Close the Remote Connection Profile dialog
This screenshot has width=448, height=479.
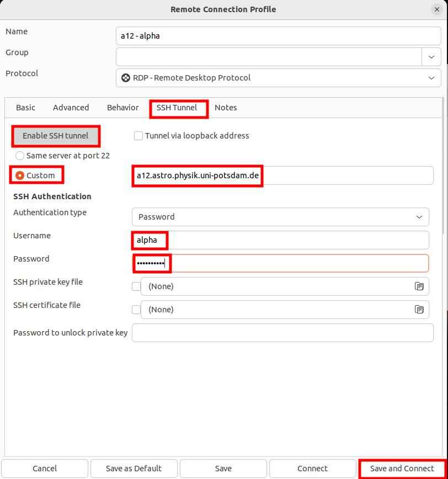pos(436,9)
